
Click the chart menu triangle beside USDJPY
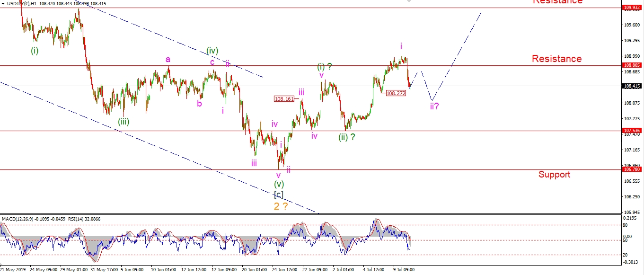click(x=3, y=3)
